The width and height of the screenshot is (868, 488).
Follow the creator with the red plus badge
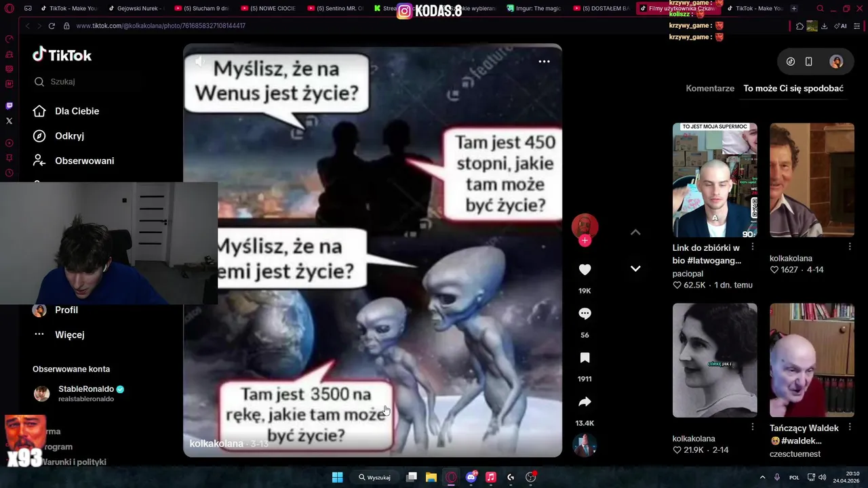click(x=585, y=241)
